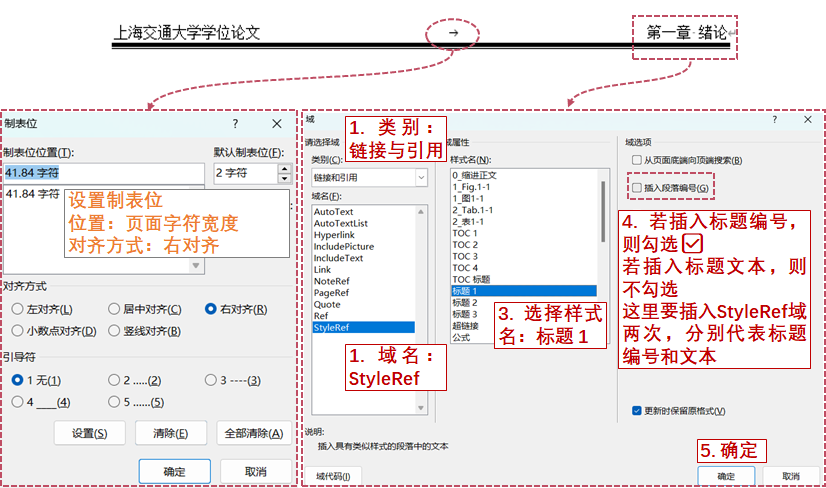Viewport: 826px width, 488px height.
Task: Choose 居中对齐 alignment option
Action: tap(115, 309)
